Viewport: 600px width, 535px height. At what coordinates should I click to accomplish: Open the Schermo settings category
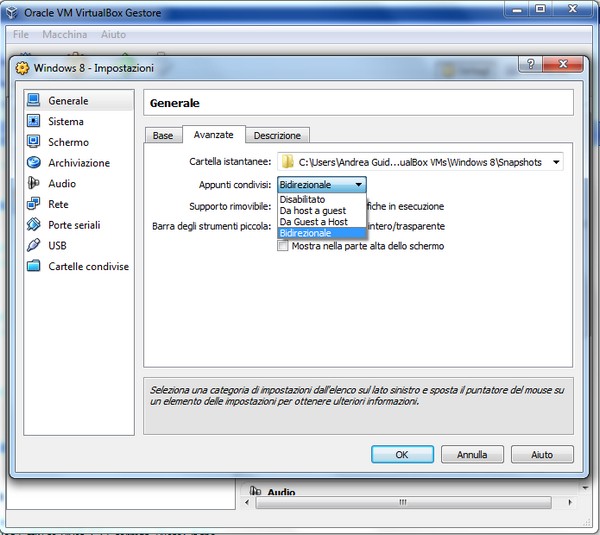tap(68, 142)
